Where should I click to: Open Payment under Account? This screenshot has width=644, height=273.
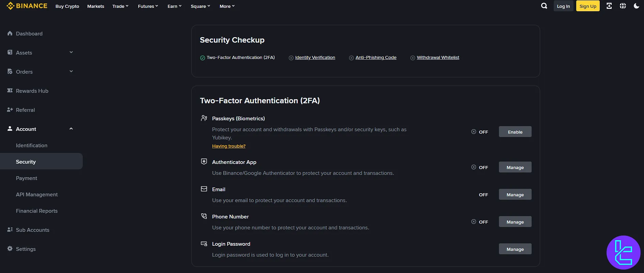[x=27, y=178]
